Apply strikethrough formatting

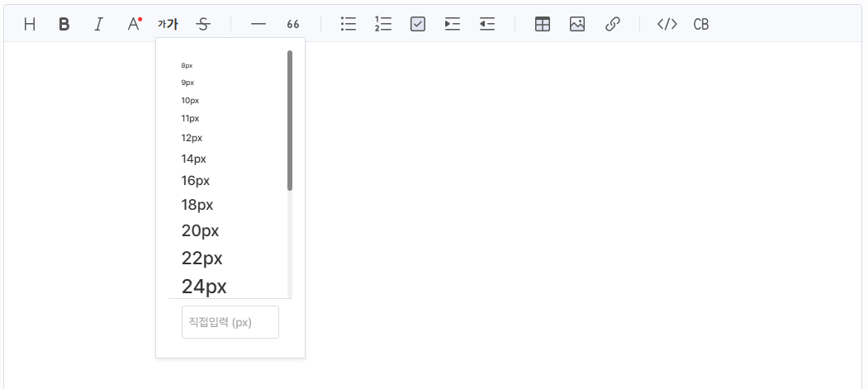(203, 24)
